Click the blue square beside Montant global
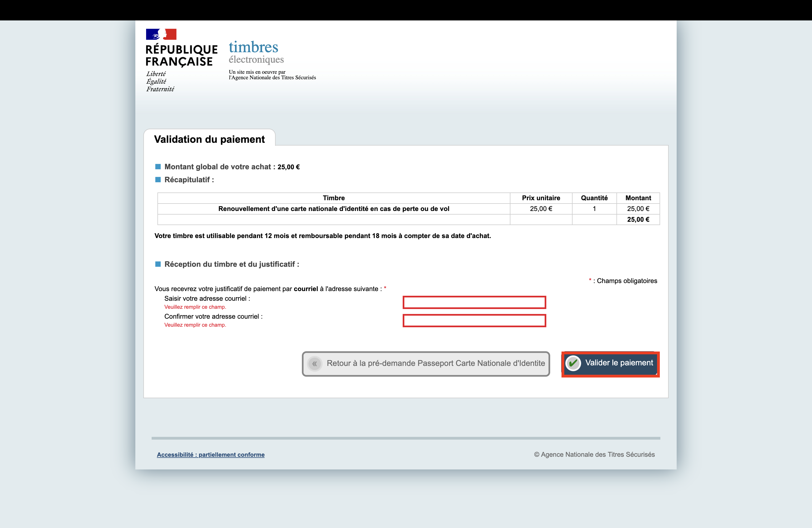This screenshot has width=812, height=528. click(x=158, y=167)
